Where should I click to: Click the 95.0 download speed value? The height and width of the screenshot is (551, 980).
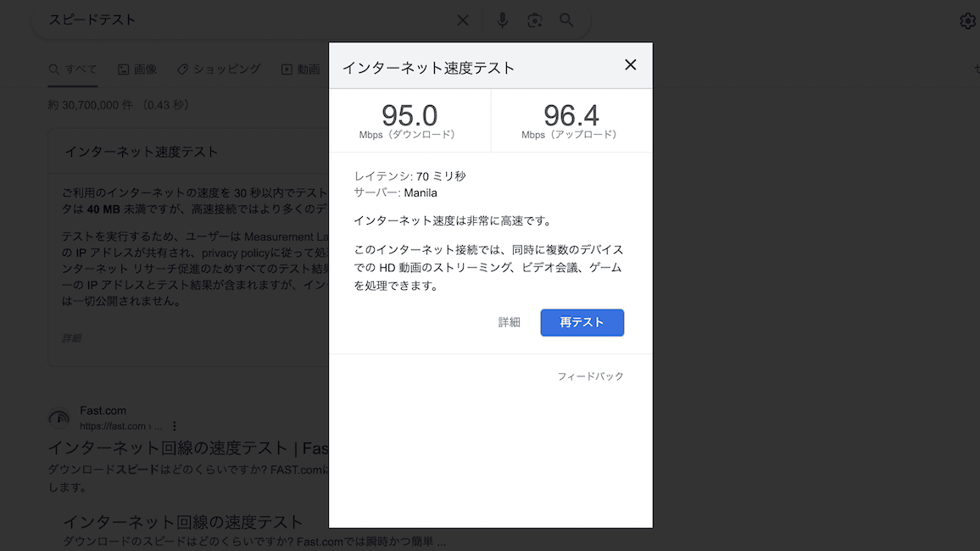[x=409, y=115]
